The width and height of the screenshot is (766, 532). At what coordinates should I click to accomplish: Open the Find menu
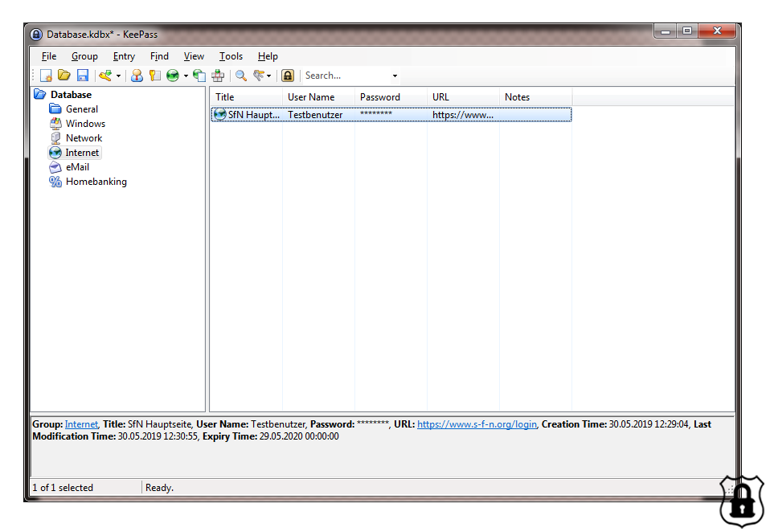pyautogui.click(x=159, y=56)
